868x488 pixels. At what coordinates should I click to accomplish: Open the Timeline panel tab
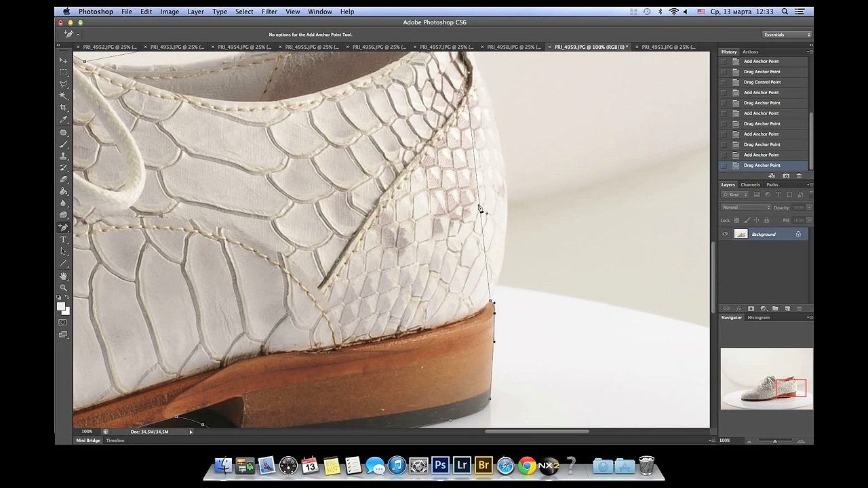click(115, 441)
